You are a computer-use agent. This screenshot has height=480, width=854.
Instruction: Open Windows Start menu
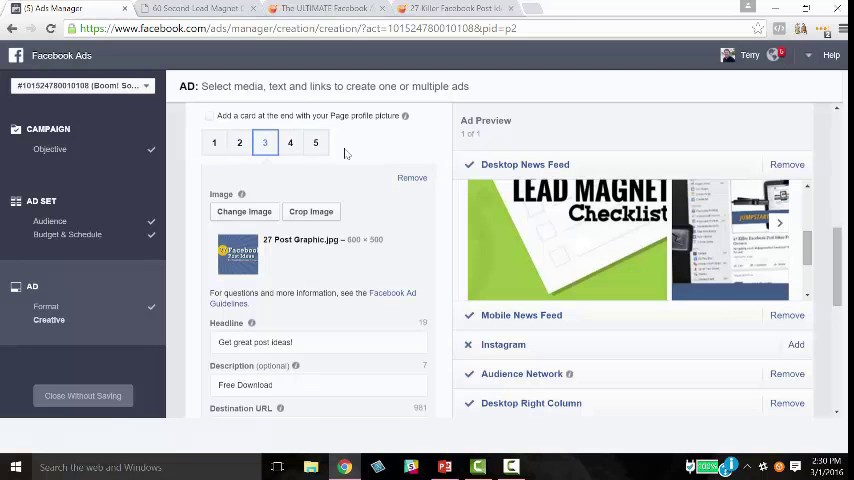pos(16,467)
